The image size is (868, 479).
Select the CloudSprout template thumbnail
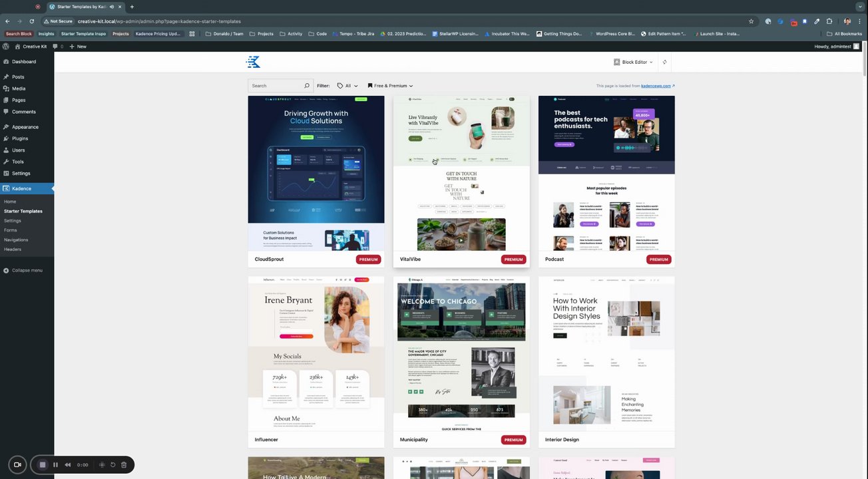tap(316, 173)
